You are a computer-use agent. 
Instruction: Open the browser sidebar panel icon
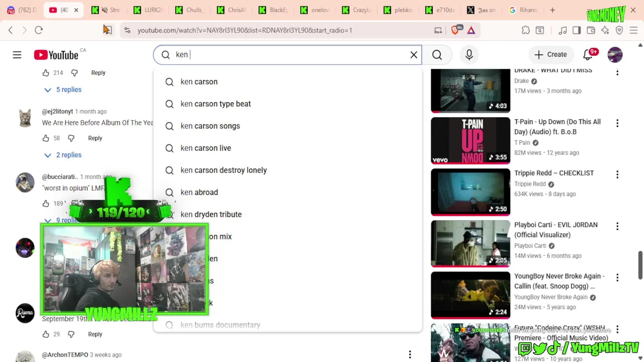coord(577,30)
